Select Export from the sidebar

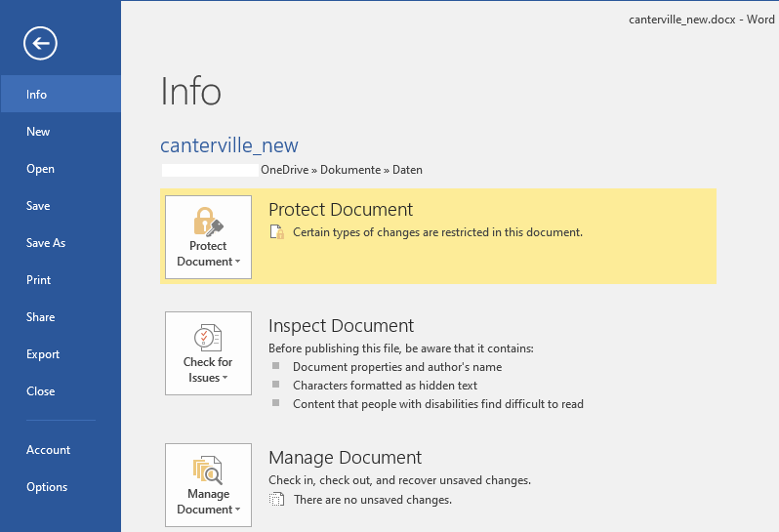(x=43, y=354)
